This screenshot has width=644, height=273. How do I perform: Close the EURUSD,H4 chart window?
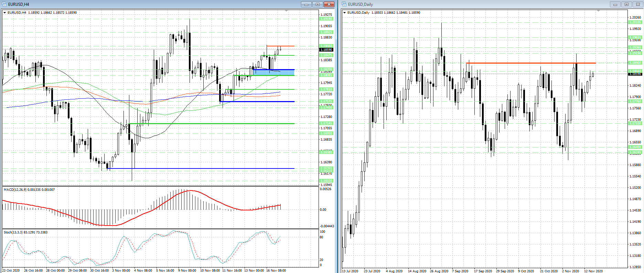329,4
